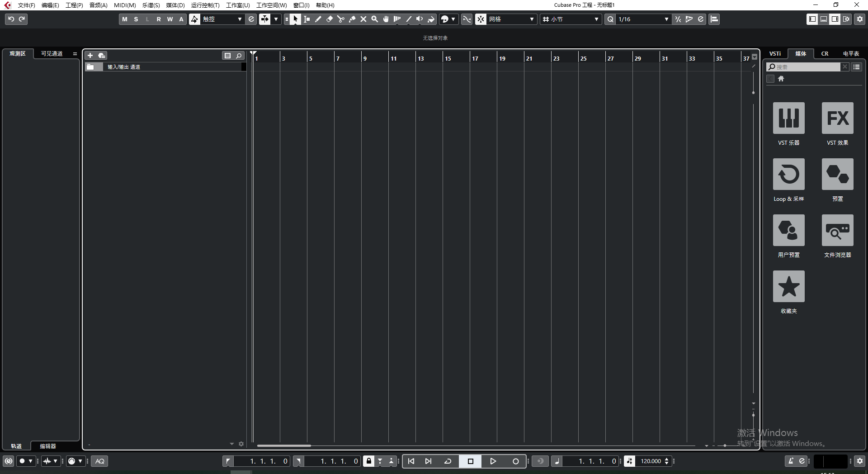The width and height of the screenshot is (868, 474).
Task: Open the 文件浏览器 file browser tile
Action: (x=838, y=230)
